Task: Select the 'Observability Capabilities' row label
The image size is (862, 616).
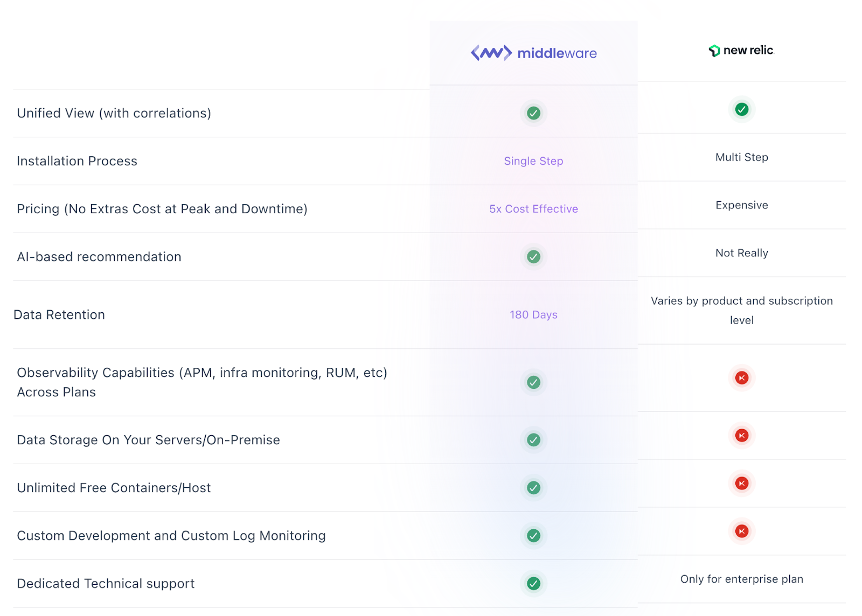Action: tap(202, 382)
